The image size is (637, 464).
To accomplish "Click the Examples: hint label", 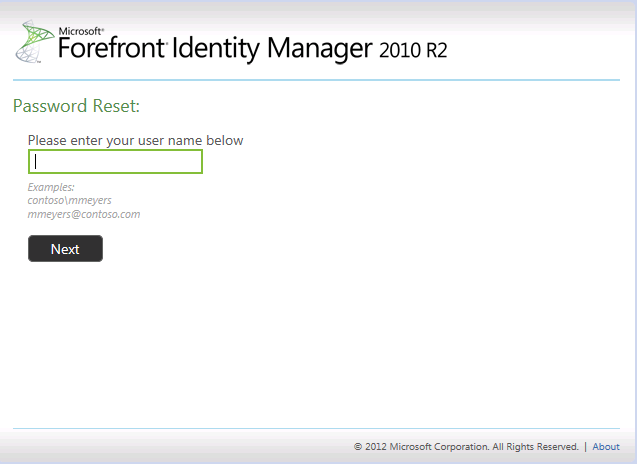I will pyautogui.click(x=51, y=187).
